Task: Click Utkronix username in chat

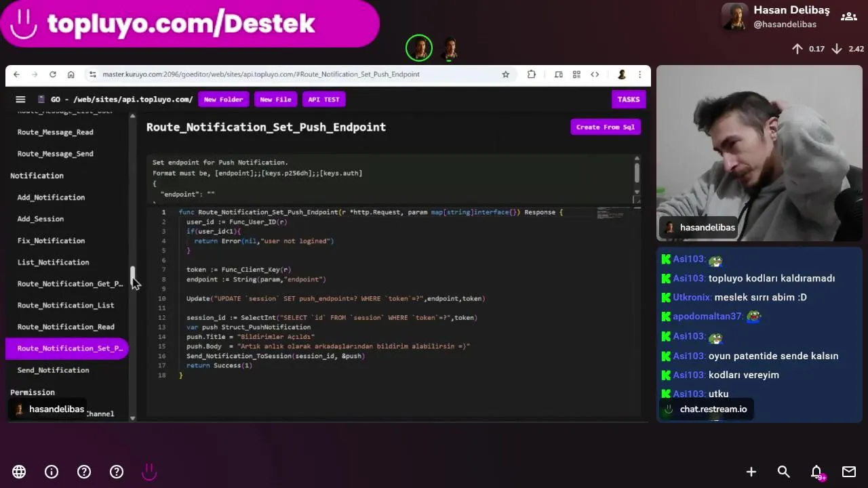Action: pyautogui.click(x=692, y=298)
